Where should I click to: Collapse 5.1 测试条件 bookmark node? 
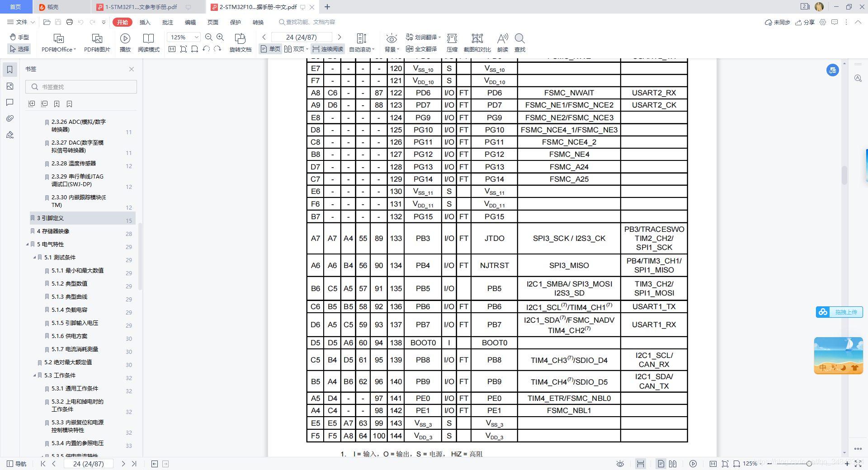click(34, 258)
